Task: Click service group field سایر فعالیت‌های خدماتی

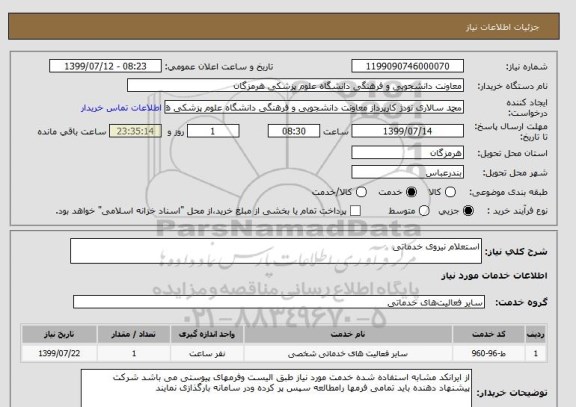Action: coord(279,302)
